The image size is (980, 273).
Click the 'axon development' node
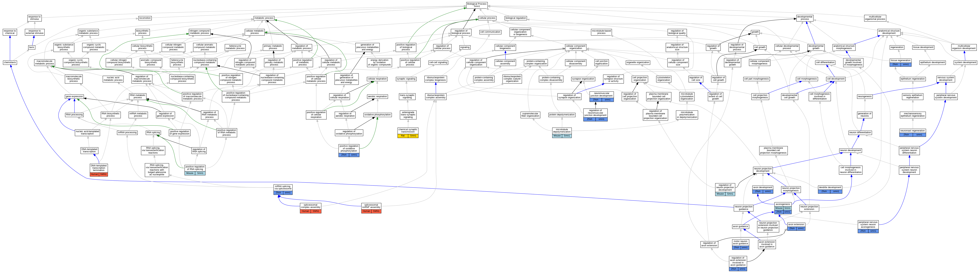(x=763, y=189)
